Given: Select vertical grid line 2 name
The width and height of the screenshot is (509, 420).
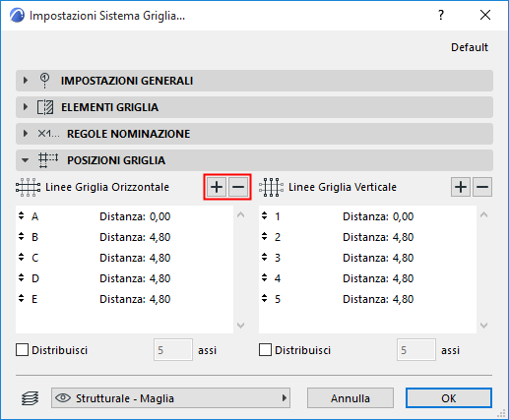Looking at the screenshot, I should [x=278, y=237].
